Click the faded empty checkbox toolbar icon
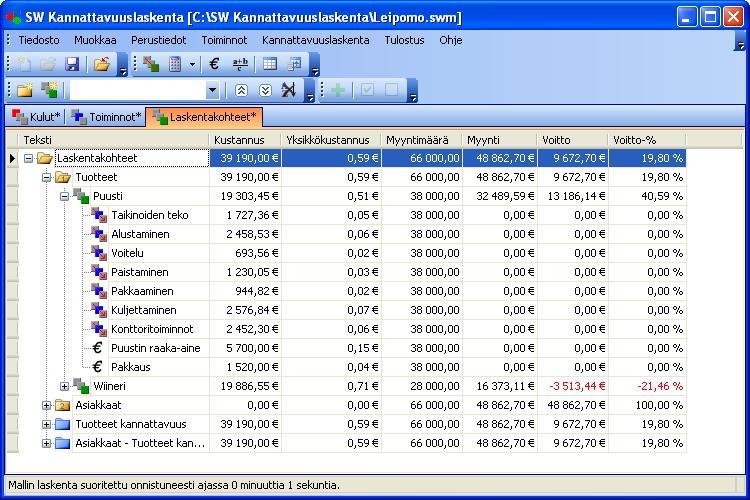This screenshot has width=750, height=500. pyautogui.click(x=391, y=90)
